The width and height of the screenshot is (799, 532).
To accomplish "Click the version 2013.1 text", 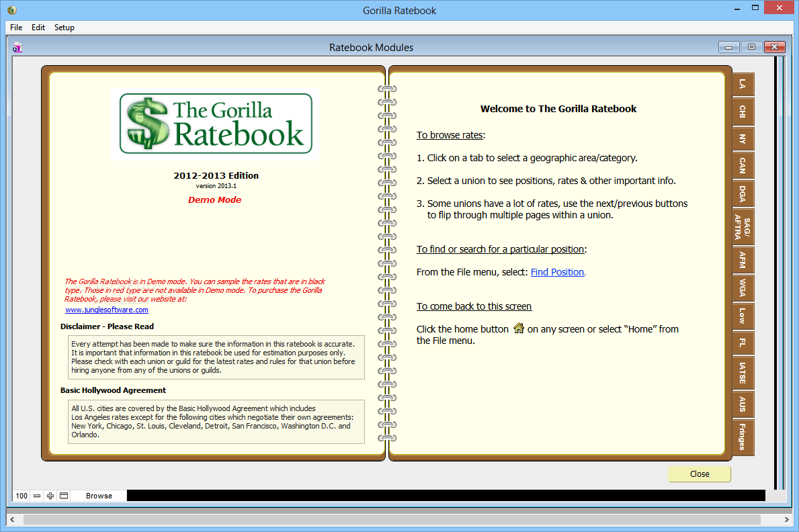I will point(216,186).
